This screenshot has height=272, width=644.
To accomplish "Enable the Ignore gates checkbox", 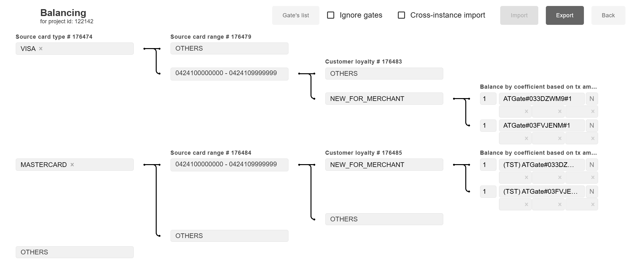I will [331, 15].
